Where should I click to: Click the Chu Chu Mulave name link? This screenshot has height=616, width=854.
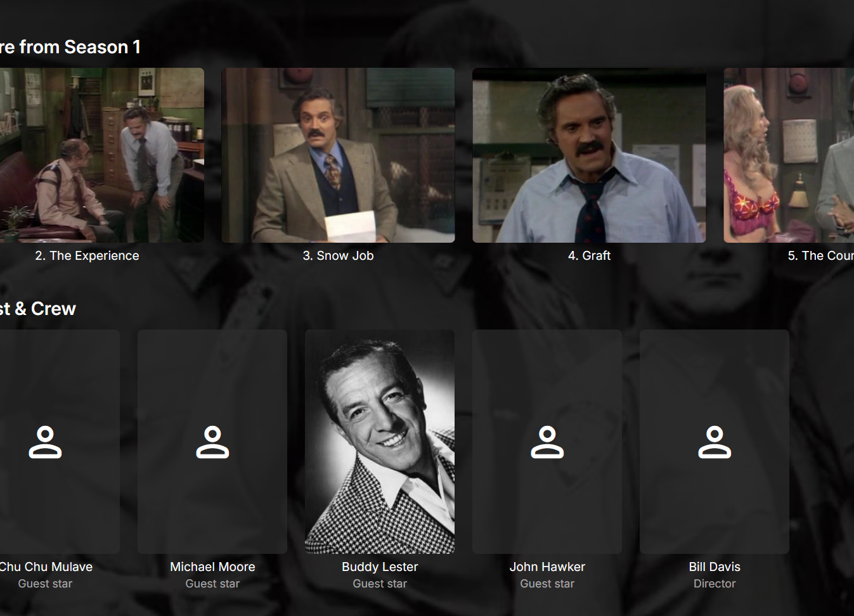(x=46, y=567)
